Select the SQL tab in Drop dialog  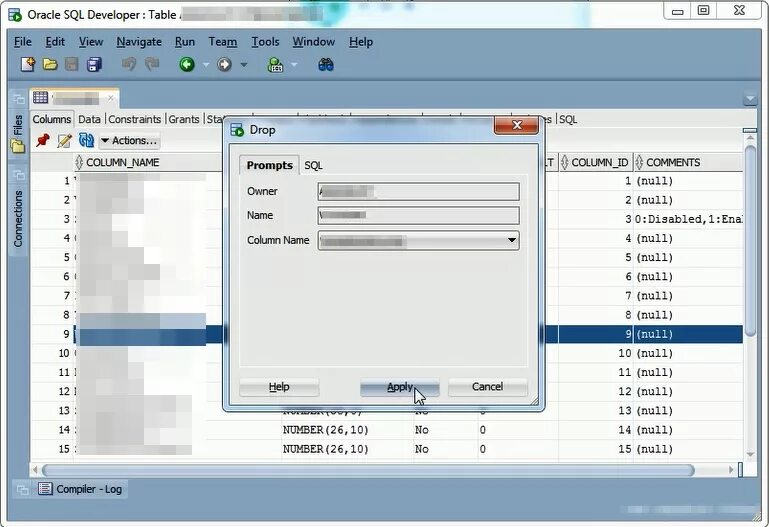coord(313,166)
